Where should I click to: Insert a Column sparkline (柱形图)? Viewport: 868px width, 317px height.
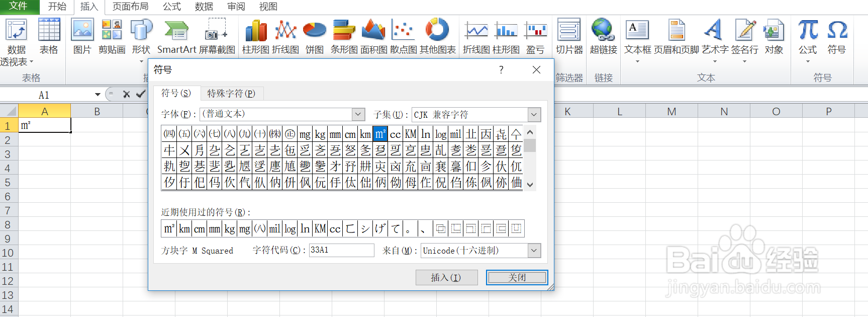[506, 36]
